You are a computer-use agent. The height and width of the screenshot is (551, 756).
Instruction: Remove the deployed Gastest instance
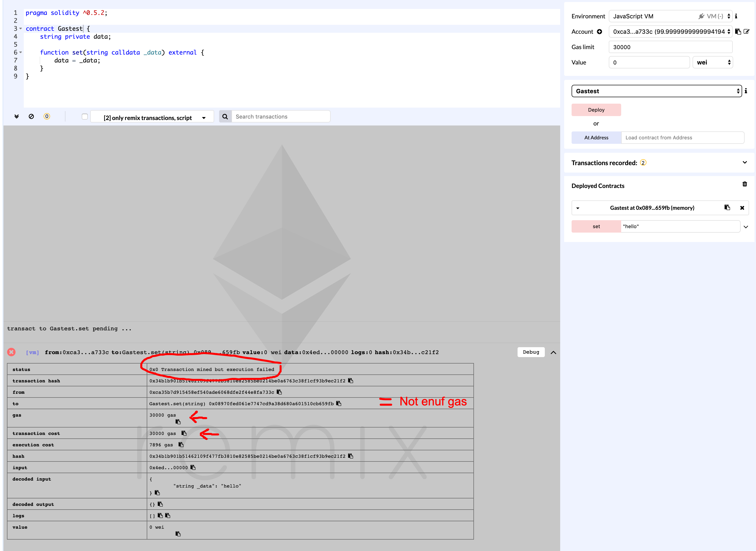742,208
